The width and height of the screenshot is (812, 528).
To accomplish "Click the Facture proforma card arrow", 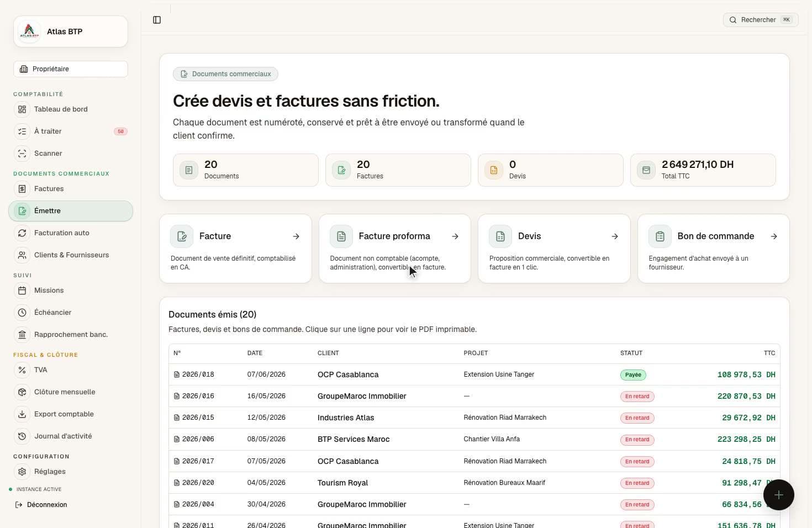I will pos(455,236).
